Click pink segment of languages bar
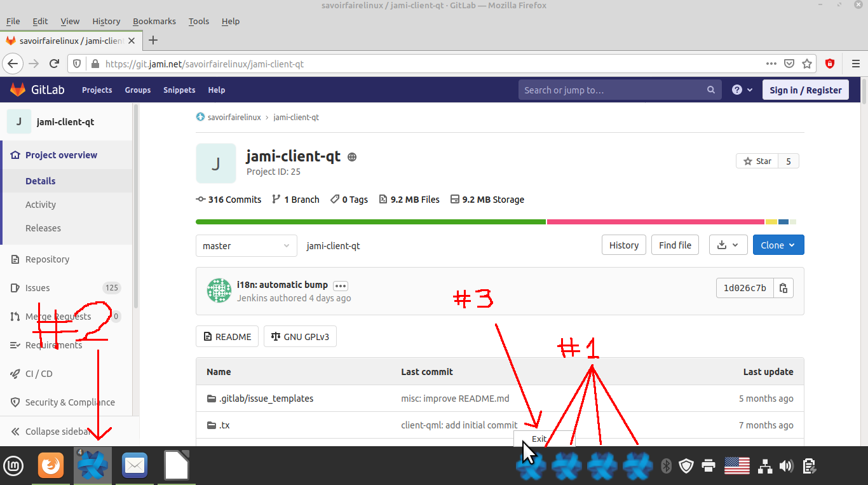Screen dimensions: 868x485 tap(656, 222)
